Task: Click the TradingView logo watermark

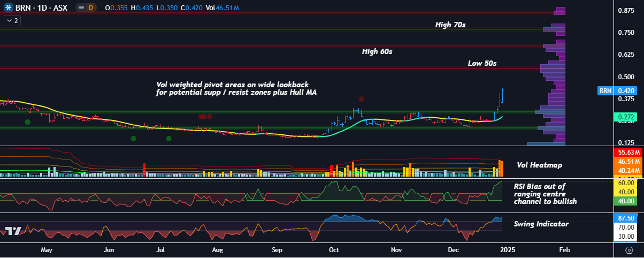Action: [13, 231]
